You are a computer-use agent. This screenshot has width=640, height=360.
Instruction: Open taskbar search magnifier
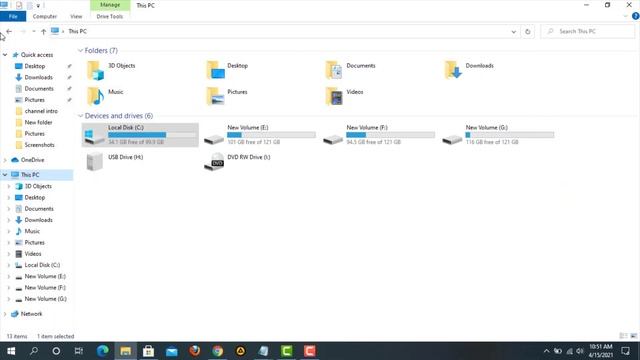(34, 351)
